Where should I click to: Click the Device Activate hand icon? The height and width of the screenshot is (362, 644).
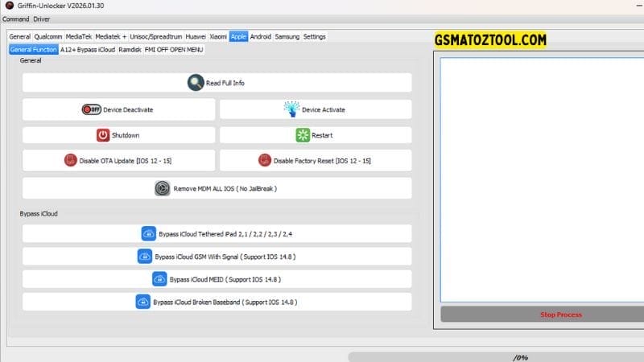291,109
